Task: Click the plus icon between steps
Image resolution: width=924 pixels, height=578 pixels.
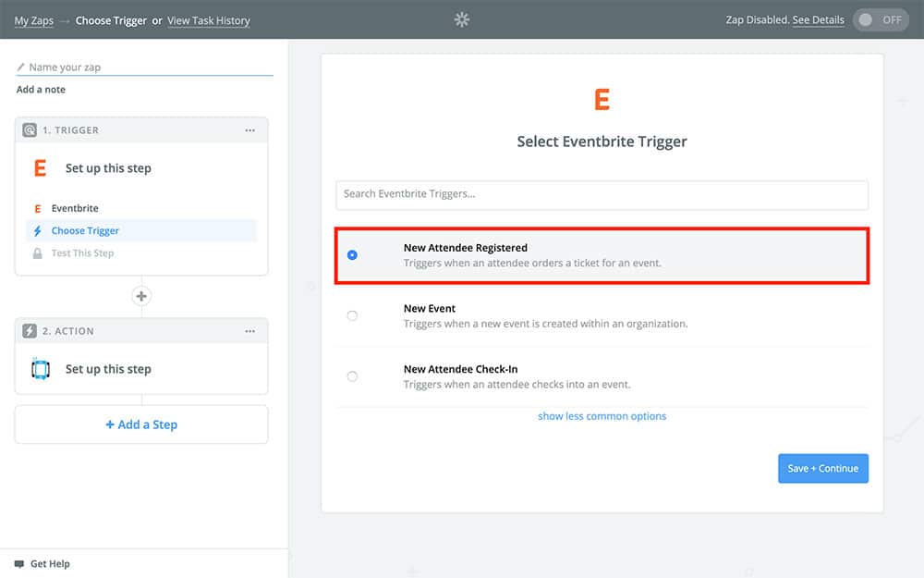Action: (x=141, y=296)
